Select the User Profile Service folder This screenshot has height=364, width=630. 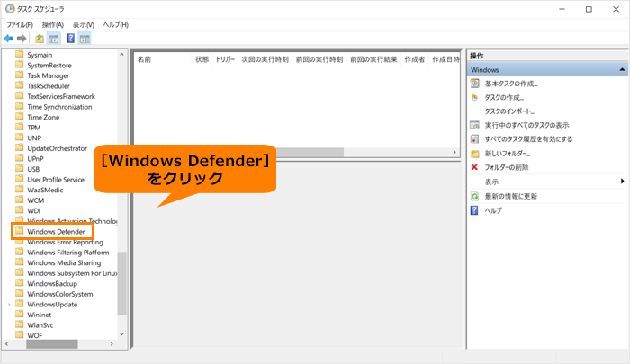[56, 180]
